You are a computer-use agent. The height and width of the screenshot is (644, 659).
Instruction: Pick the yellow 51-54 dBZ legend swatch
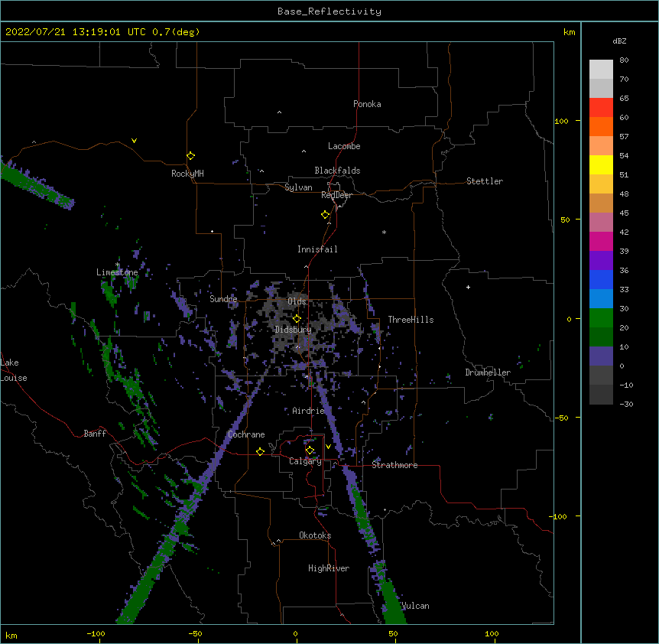pos(601,164)
